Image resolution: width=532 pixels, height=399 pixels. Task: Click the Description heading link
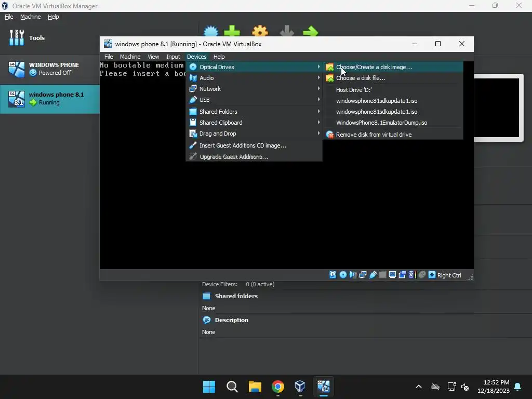(x=231, y=320)
